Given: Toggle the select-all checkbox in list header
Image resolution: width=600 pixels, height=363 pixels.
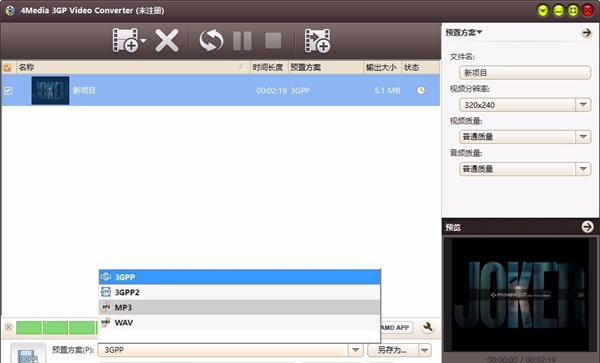Looking at the screenshot, I should click(x=7, y=68).
